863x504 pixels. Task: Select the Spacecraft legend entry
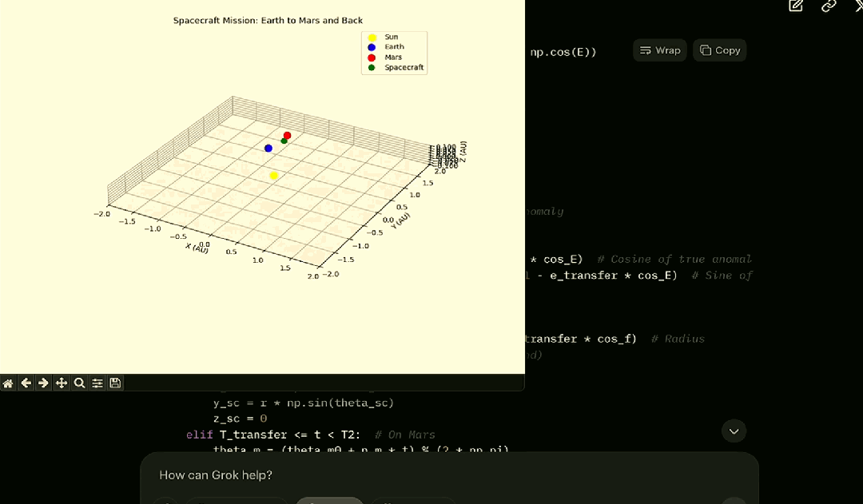click(396, 67)
